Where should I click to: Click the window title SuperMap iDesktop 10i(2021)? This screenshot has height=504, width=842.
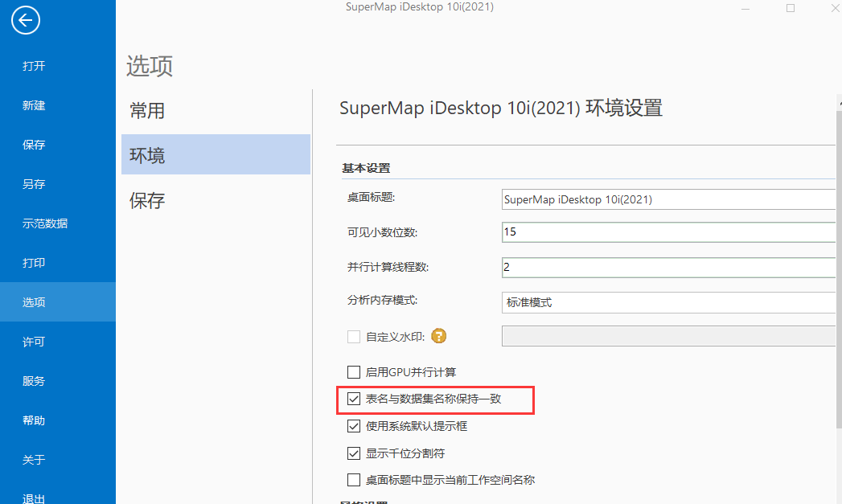coord(419,7)
